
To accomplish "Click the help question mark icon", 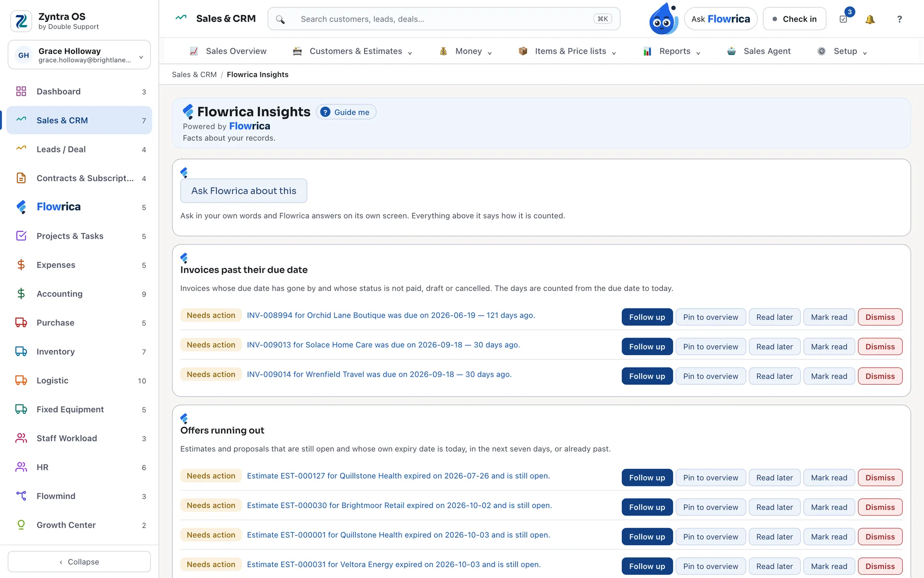I will tap(899, 19).
